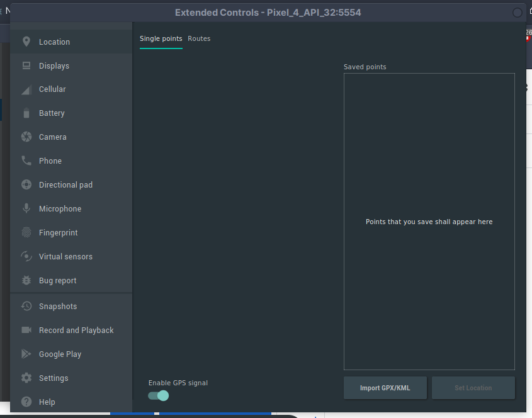Select the Directional pad icon
532x418 pixels.
(26, 184)
